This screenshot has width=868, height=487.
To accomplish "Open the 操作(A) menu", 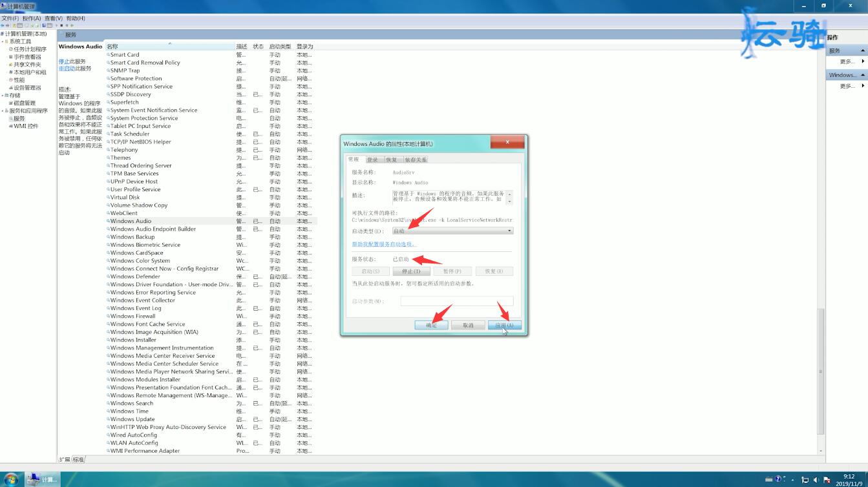I will [x=32, y=18].
